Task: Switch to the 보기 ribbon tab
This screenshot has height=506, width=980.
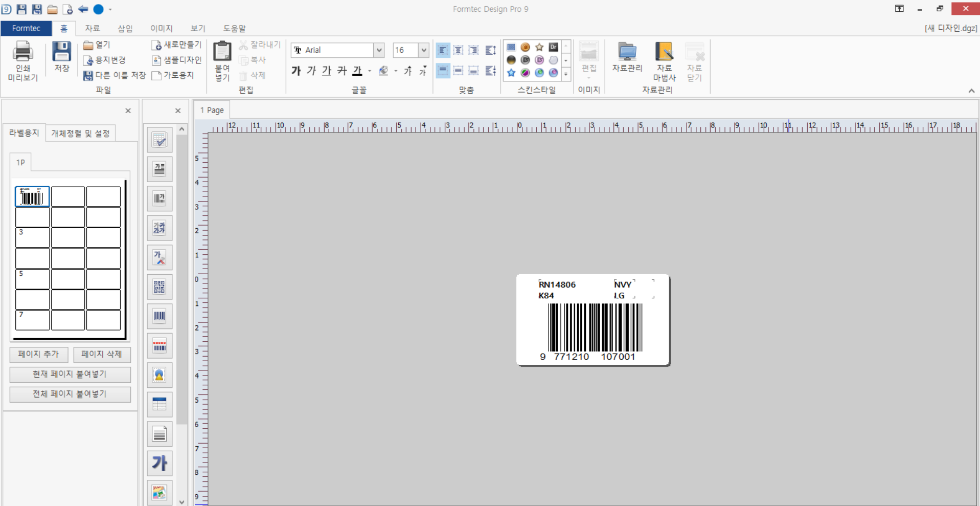Action: [198, 28]
